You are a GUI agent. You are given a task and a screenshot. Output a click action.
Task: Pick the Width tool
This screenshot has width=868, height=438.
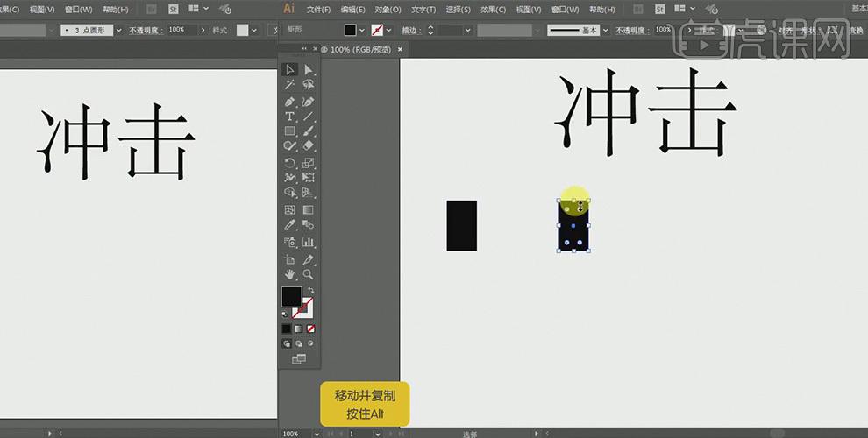(289, 178)
